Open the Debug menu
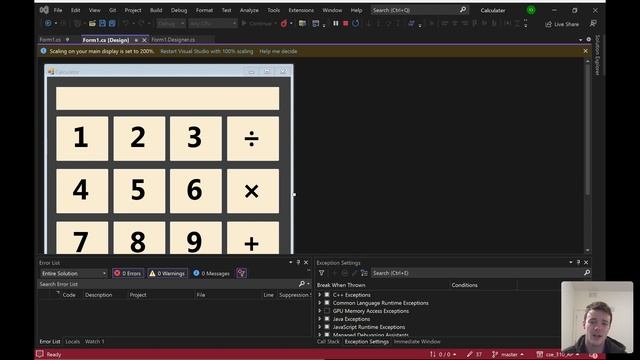Screen dimensions: 640x360 point(179,10)
